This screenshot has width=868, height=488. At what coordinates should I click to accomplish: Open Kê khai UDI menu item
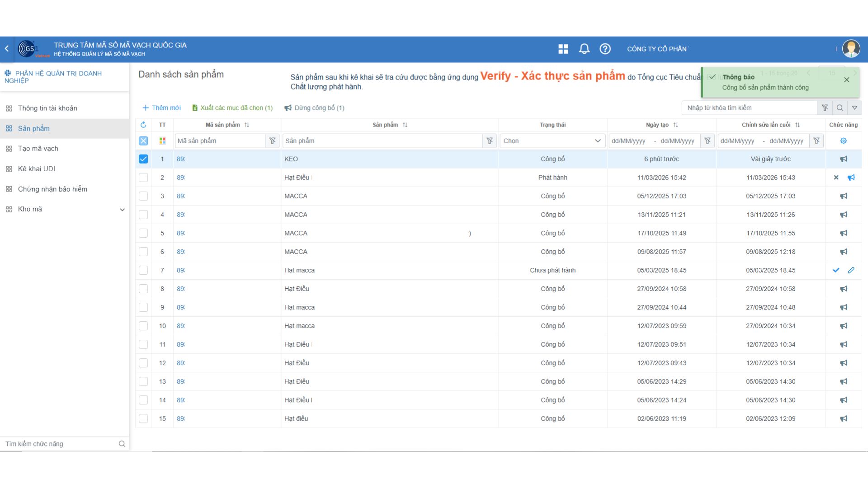37,169
